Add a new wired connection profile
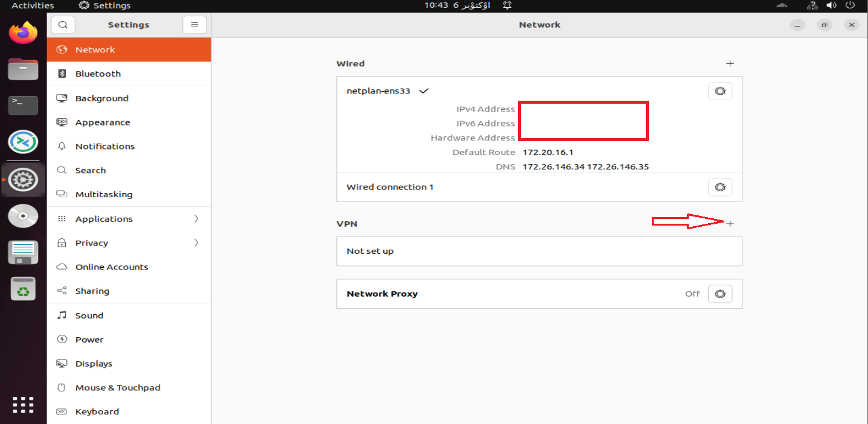Viewport: 868px width, 424px height. pos(730,63)
